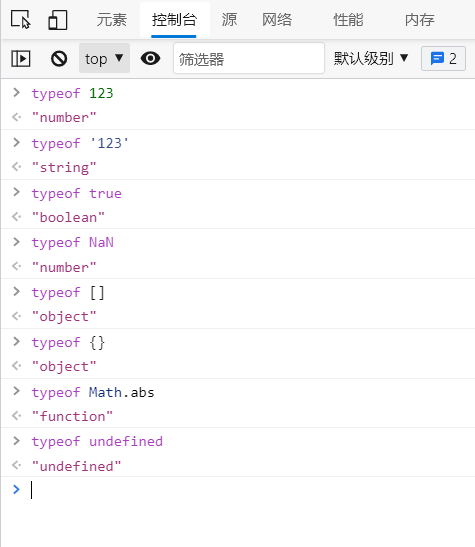
Task: Open the 2 issues message badge
Action: click(443, 59)
